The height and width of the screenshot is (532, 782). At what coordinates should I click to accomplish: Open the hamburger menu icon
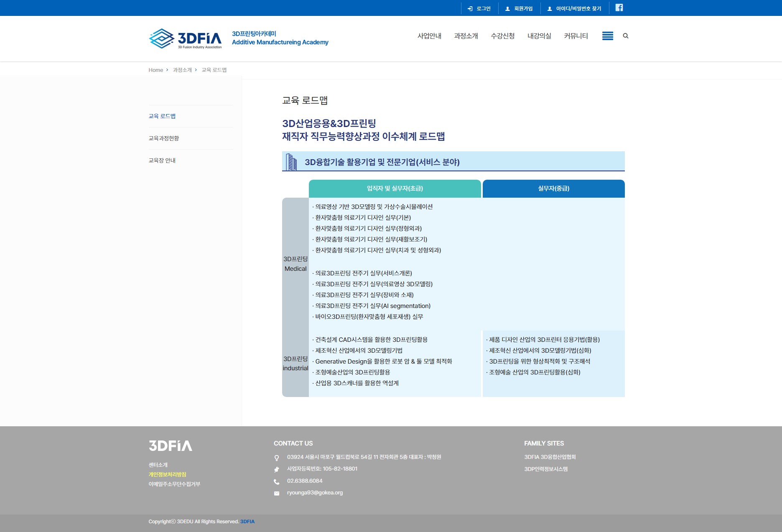[608, 36]
